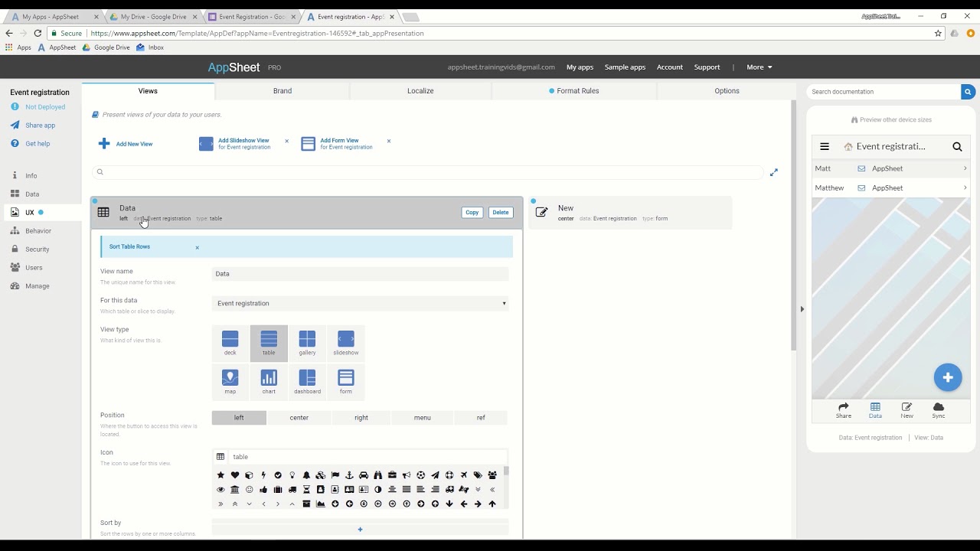Set view position to menu
This screenshot has height=551, width=980.
(422, 418)
